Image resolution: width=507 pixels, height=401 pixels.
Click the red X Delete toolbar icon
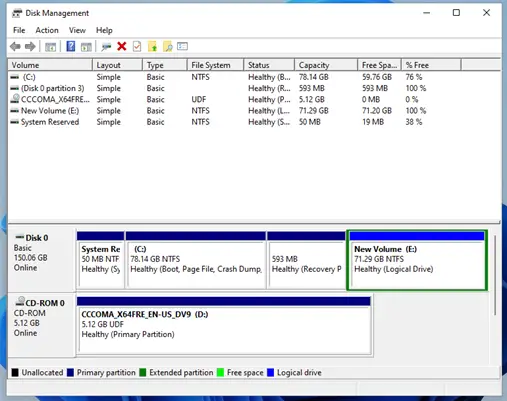(x=122, y=46)
